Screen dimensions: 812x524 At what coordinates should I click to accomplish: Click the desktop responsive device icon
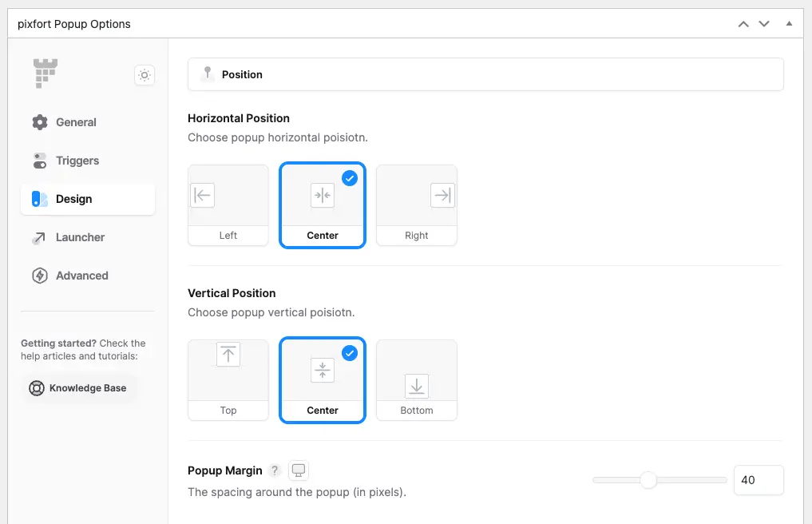coord(299,470)
